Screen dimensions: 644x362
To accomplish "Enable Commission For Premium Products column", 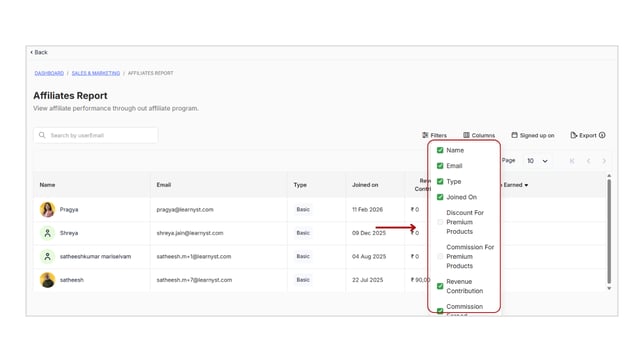I will 440,256.
